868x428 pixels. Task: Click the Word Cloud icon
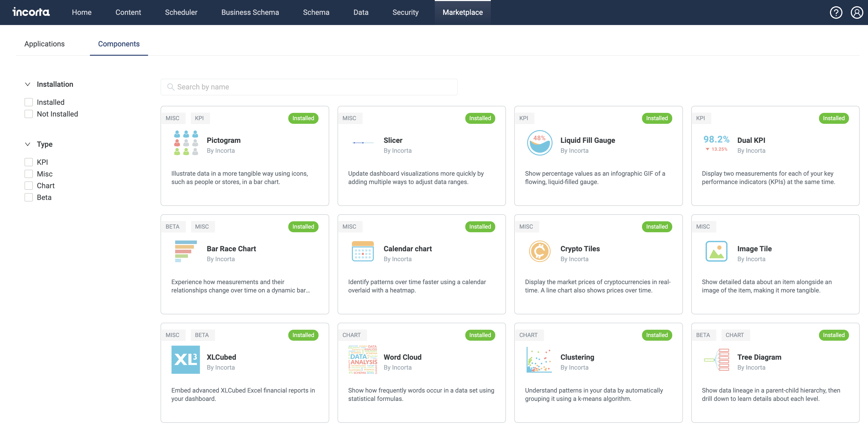point(363,360)
